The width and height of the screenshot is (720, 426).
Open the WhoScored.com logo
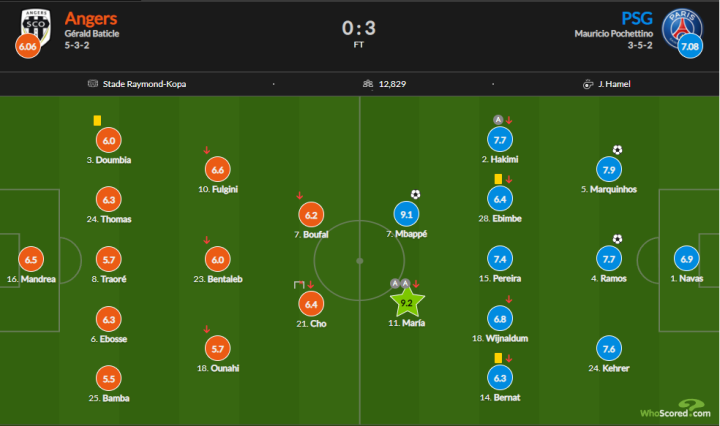pos(675,409)
